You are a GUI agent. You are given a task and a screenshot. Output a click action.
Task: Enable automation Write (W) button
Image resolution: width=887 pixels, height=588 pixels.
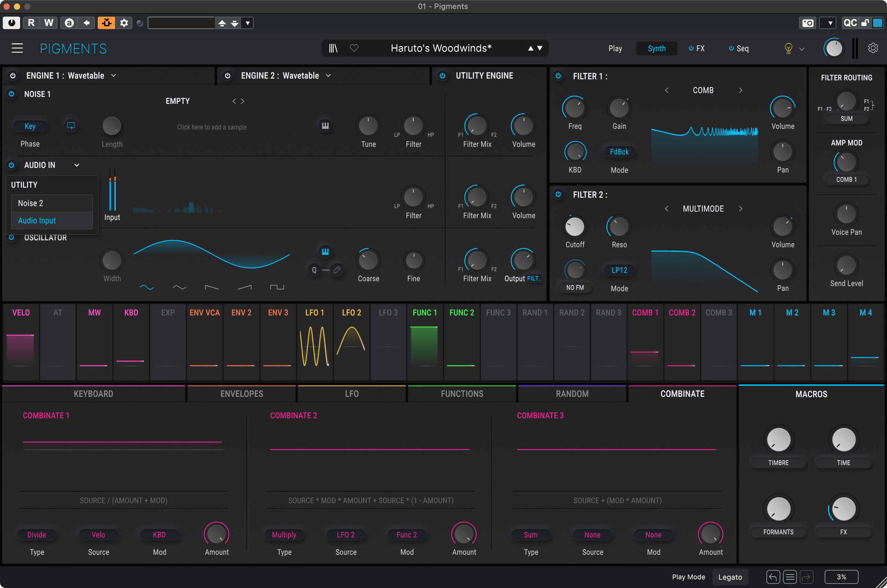(x=49, y=23)
